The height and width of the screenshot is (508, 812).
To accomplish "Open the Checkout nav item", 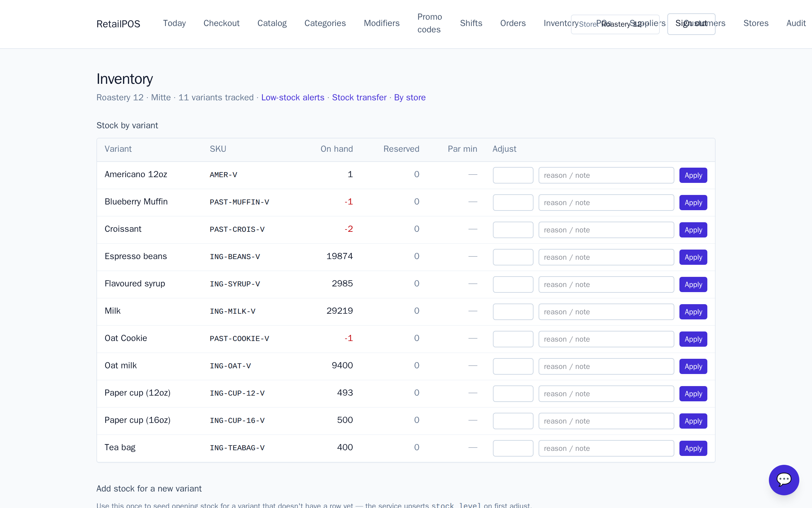I will pyautogui.click(x=221, y=23).
